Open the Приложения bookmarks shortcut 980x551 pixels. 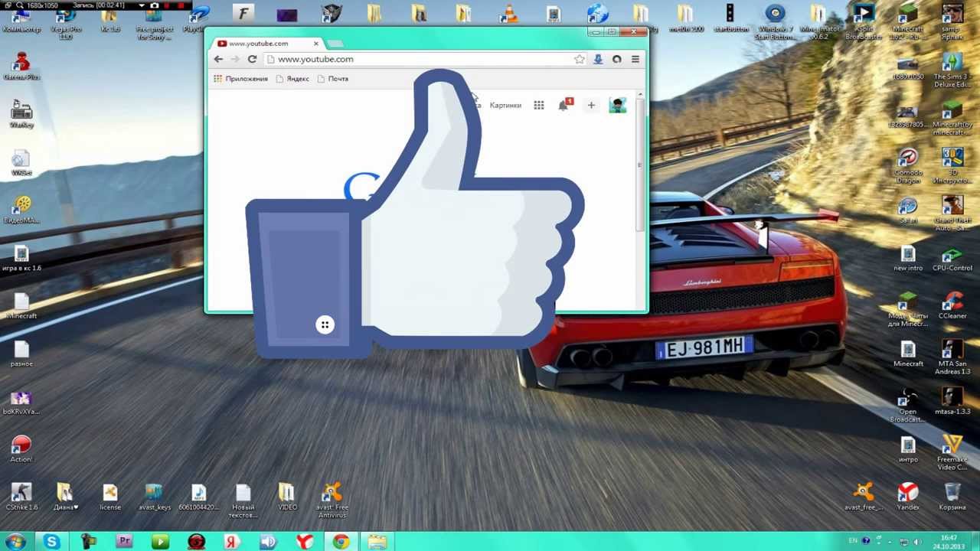(x=240, y=79)
